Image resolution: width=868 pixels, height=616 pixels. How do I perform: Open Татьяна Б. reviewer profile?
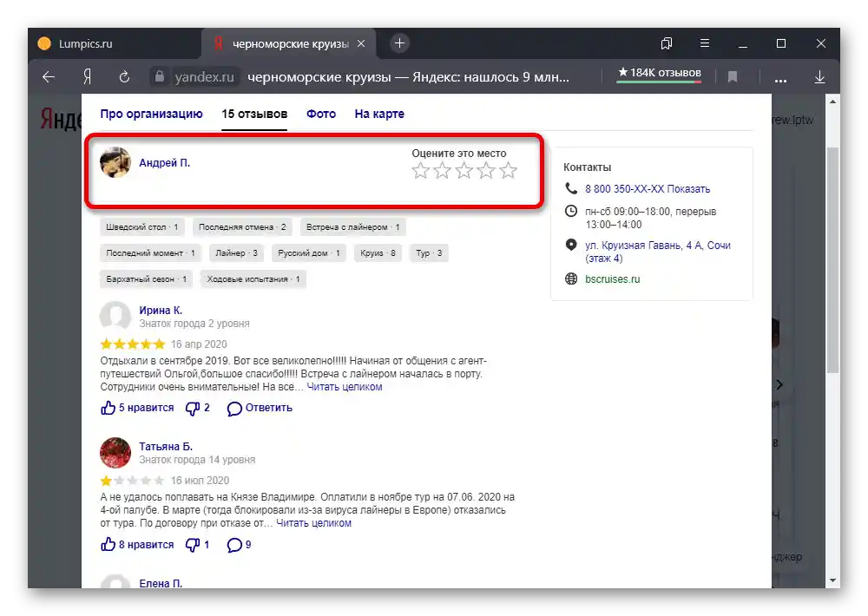(166, 447)
